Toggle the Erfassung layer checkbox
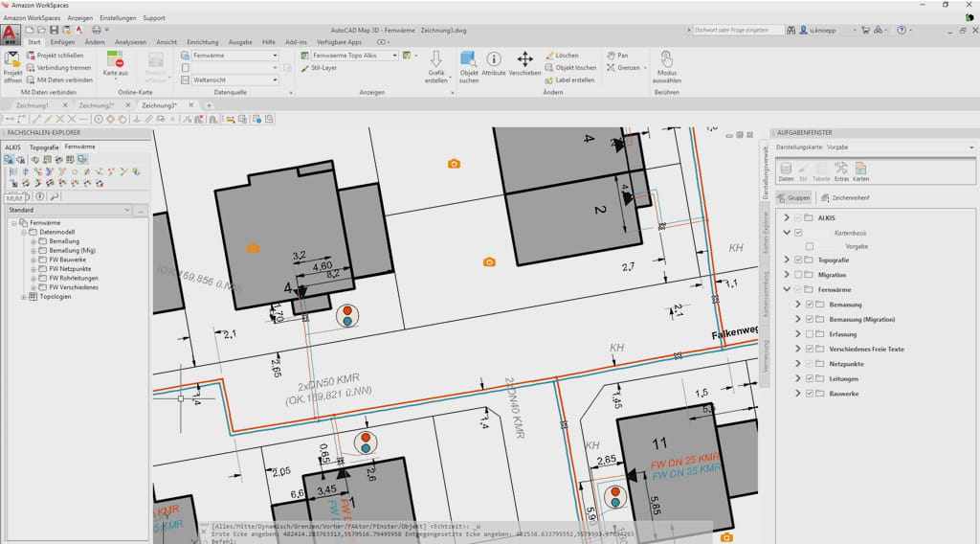 coord(810,334)
